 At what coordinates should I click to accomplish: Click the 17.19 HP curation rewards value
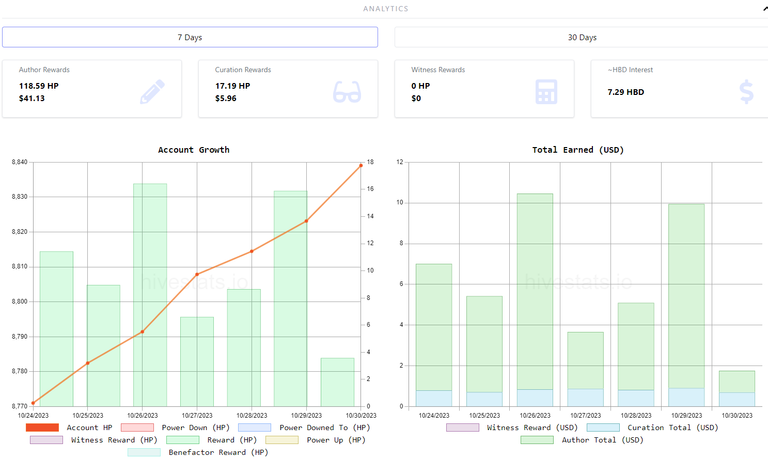[233, 86]
